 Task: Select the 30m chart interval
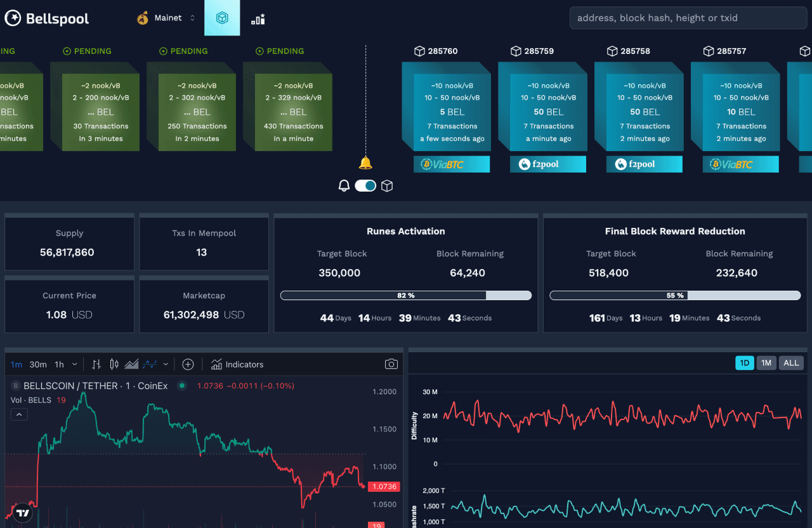click(38, 364)
